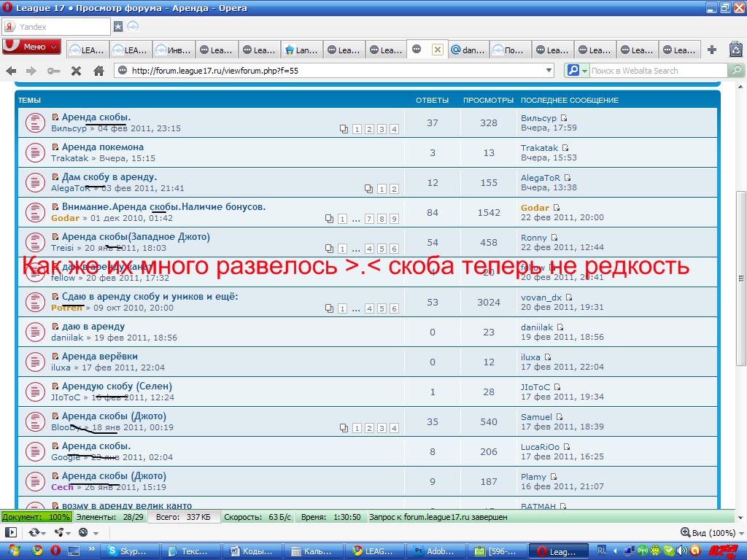Open the search engine selector dropdown

click(577, 71)
